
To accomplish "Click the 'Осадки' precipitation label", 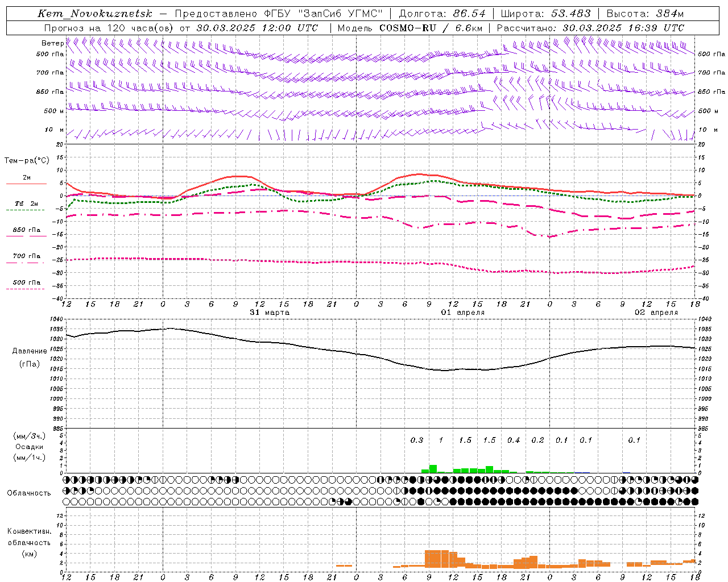I will click(x=30, y=447).
